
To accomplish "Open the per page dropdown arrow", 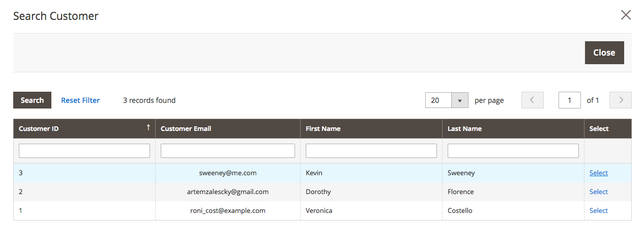I will [459, 100].
